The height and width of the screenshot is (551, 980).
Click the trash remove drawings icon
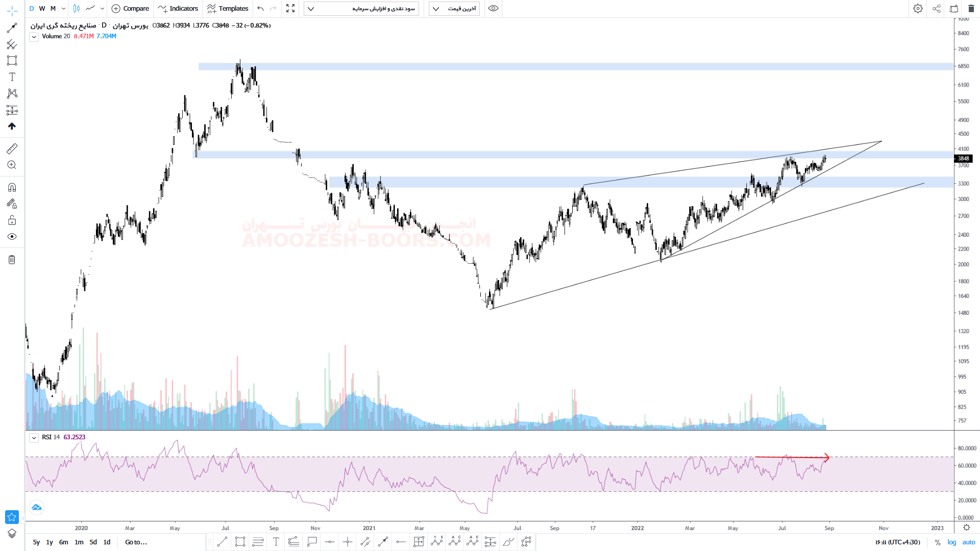point(12,260)
